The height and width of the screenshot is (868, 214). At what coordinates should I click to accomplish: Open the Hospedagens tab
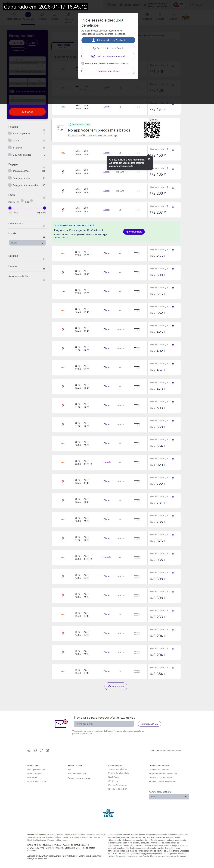point(14,16)
